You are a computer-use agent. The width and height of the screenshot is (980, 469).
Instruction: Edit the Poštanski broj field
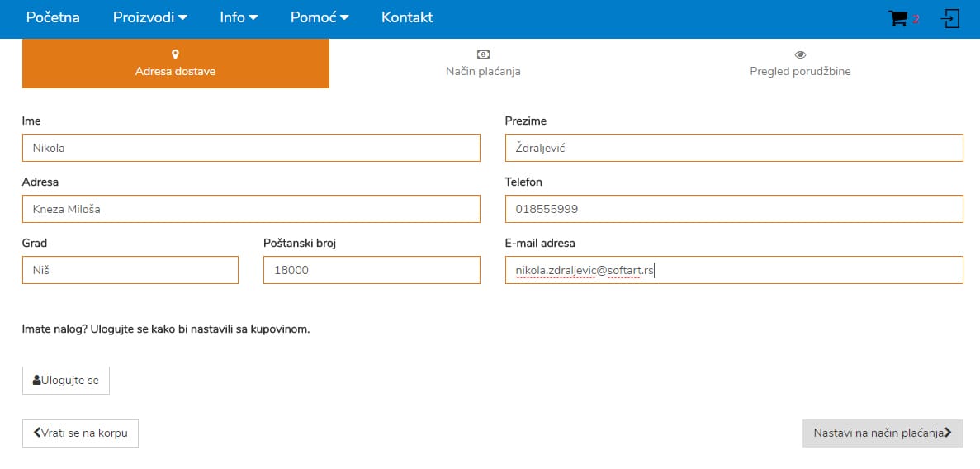371,270
